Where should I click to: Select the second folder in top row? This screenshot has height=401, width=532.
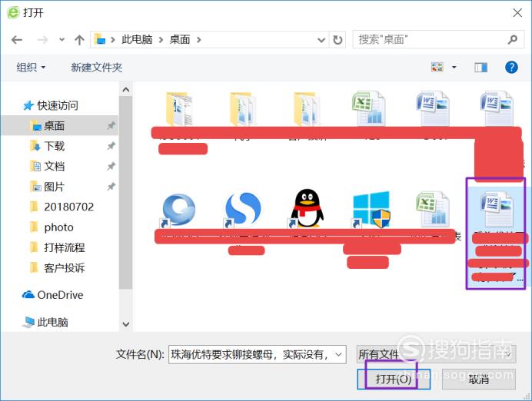coord(242,109)
